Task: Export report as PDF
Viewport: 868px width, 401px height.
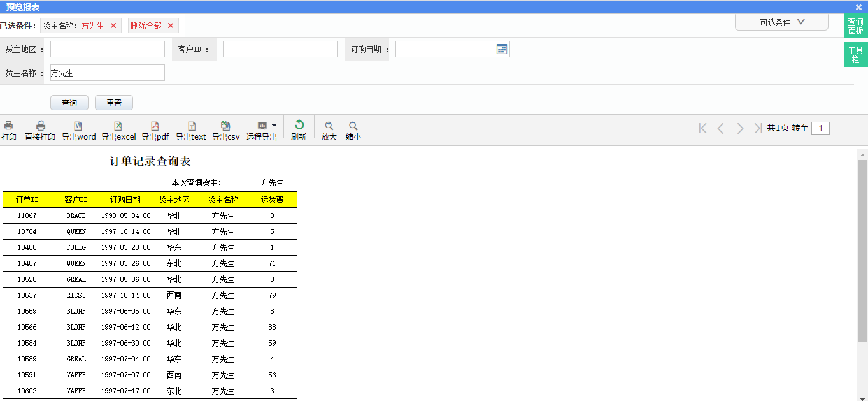Action: coord(155,126)
